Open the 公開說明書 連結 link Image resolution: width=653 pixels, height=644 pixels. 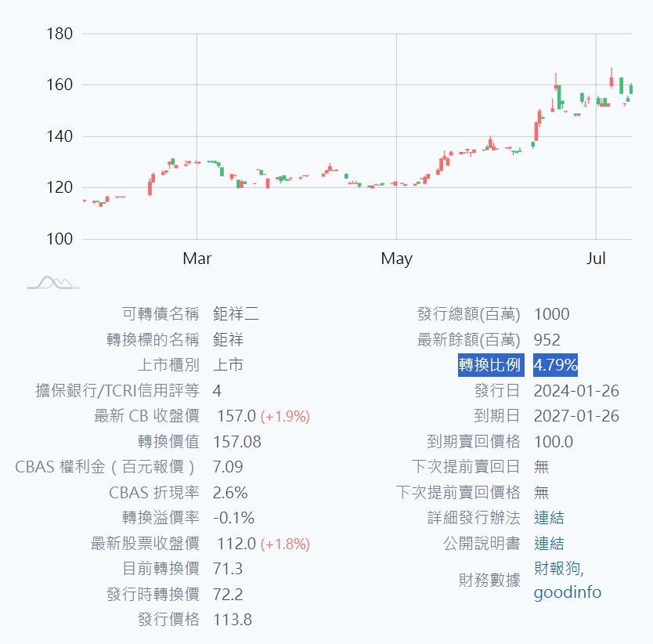pyautogui.click(x=548, y=544)
